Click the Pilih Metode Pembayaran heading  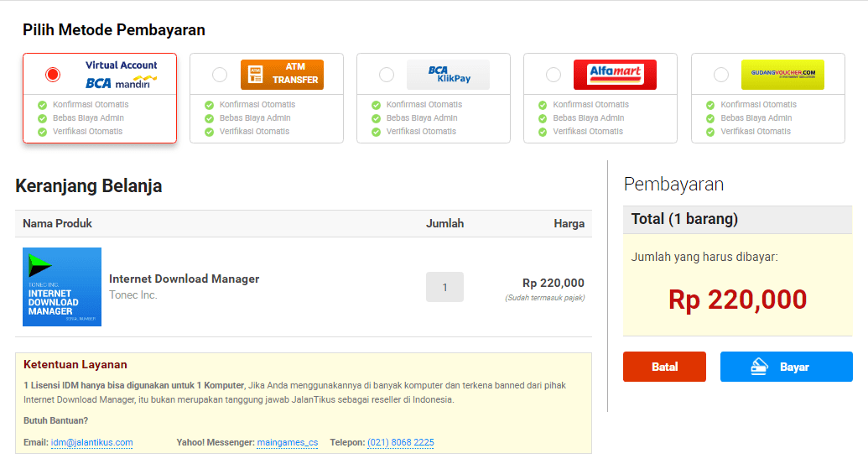114,30
